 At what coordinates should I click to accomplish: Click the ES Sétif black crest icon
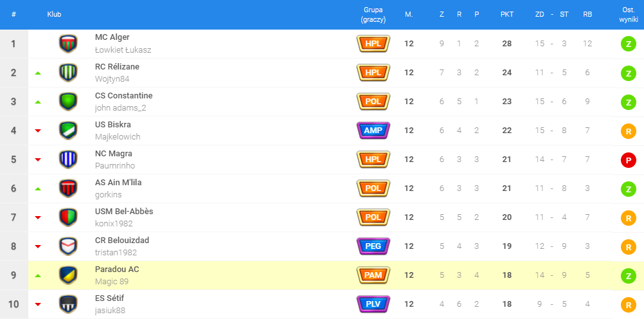pos(67,304)
